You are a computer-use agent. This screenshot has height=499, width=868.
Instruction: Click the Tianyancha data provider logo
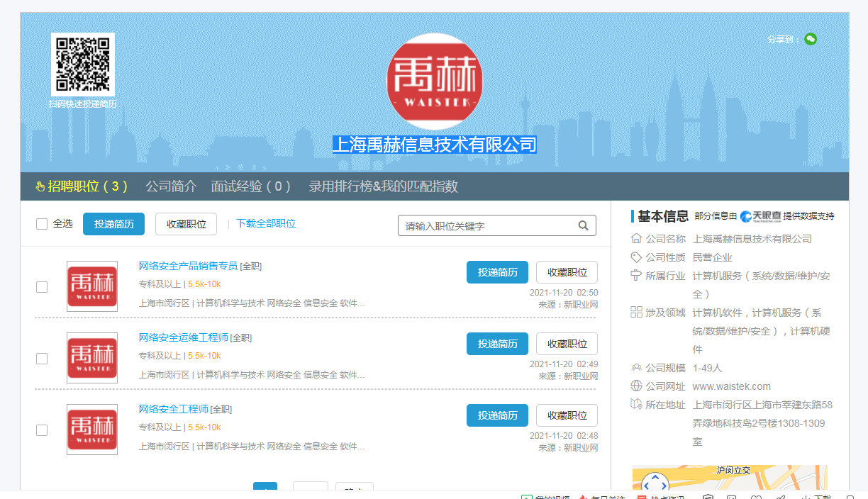click(x=760, y=216)
